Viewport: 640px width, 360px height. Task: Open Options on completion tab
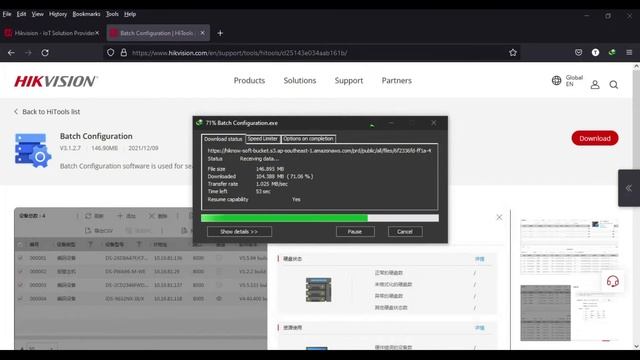[308, 139]
